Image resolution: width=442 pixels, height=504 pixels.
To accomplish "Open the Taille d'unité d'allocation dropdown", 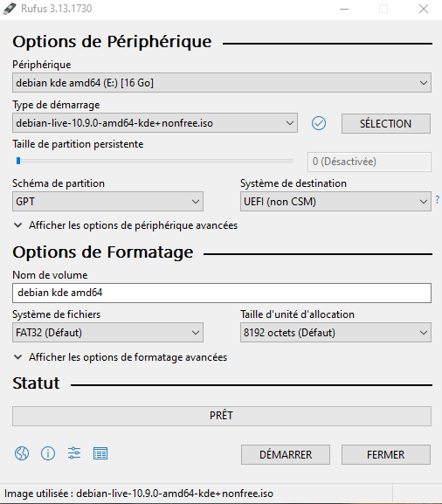I will click(x=335, y=332).
